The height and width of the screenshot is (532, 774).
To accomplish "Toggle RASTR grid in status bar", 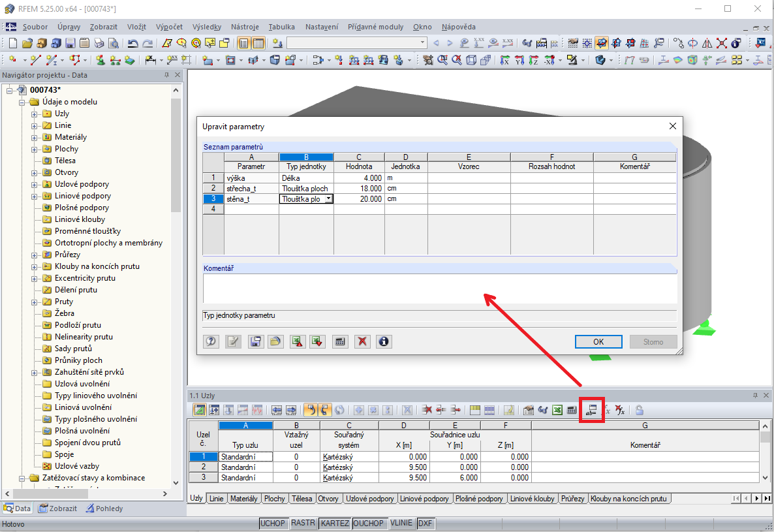I will [x=303, y=523].
